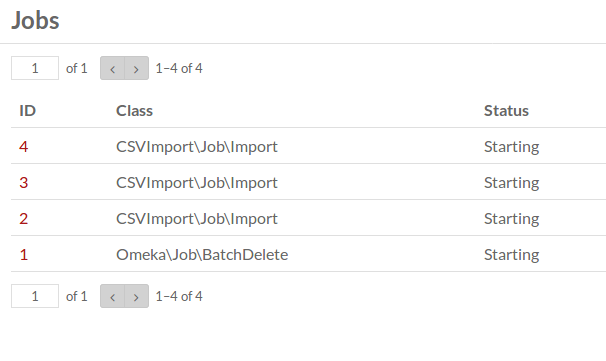Click the Status column header
The width and height of the screenshot is (606, 361).
[x=506, y=111]
